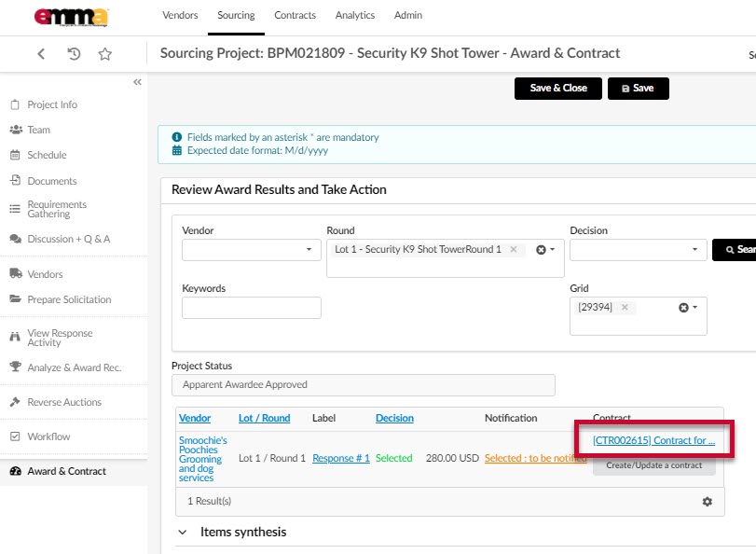The image size is (756, 554).
Task: Click the Discussion chat bubbles icon
Action: (16, 239)
